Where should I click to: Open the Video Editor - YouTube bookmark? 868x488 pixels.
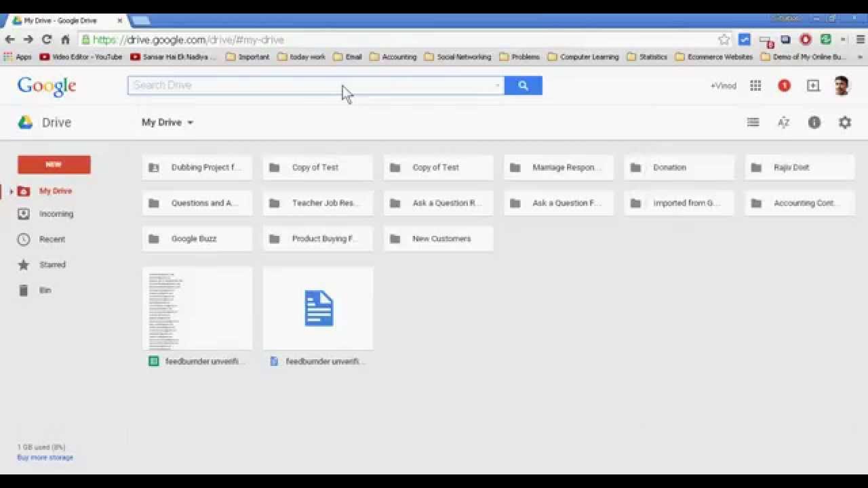(81, 57)
